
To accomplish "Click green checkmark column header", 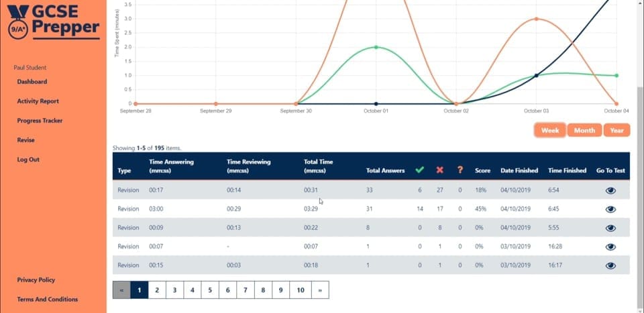I will [419, 170].
